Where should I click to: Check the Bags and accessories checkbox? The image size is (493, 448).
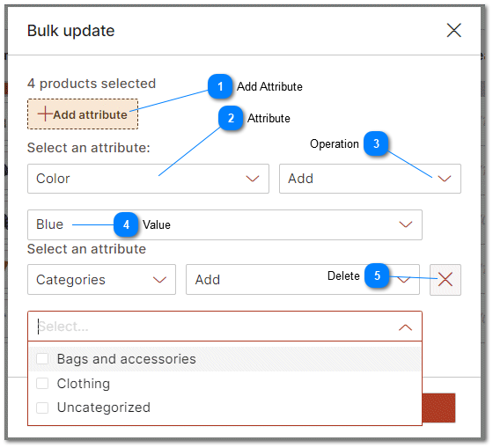pyautogui.click(x=42, y=359)
